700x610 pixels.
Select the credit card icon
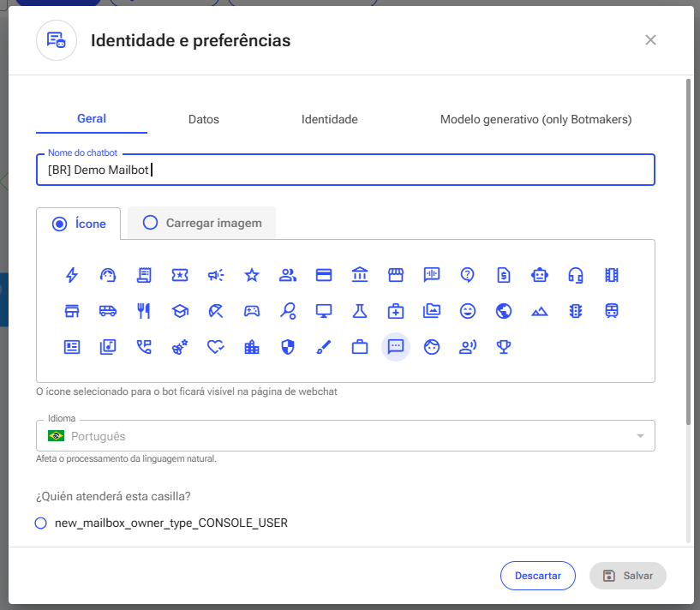tap(324, 275)
